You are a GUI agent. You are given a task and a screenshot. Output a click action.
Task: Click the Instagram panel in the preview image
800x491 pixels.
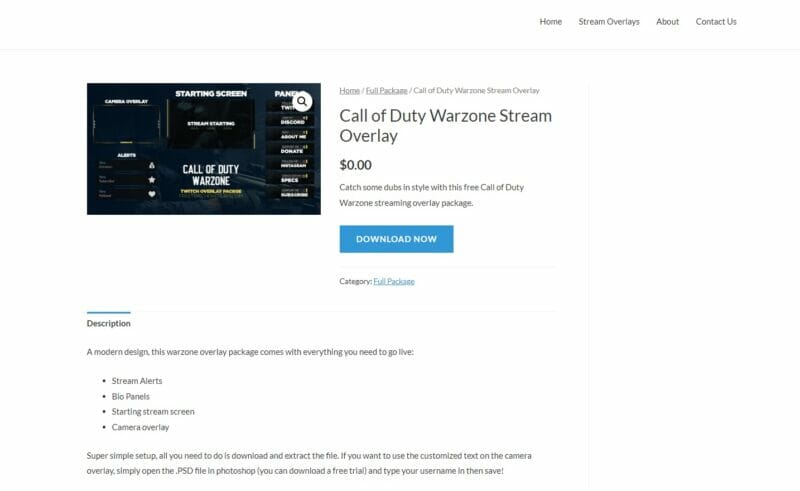click(290, 163)
